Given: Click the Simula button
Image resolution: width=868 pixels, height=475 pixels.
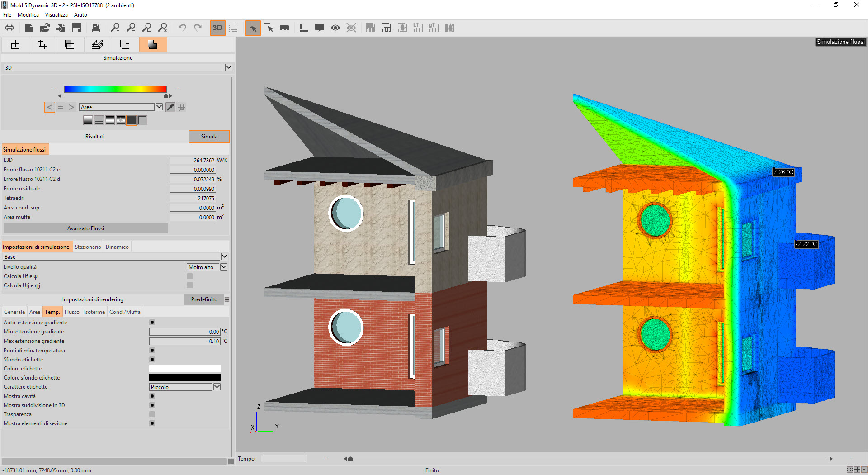Looking at the screenshot, I should coord(209,137).
